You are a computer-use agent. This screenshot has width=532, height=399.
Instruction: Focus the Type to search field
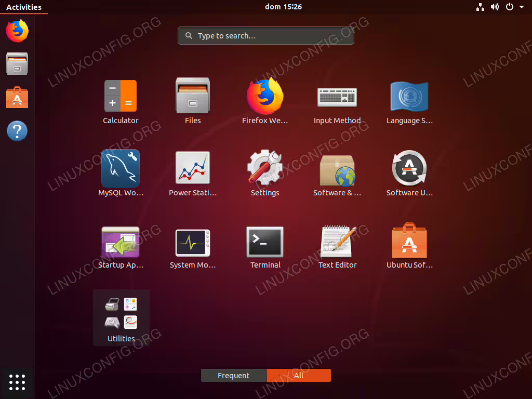point(265,36)
